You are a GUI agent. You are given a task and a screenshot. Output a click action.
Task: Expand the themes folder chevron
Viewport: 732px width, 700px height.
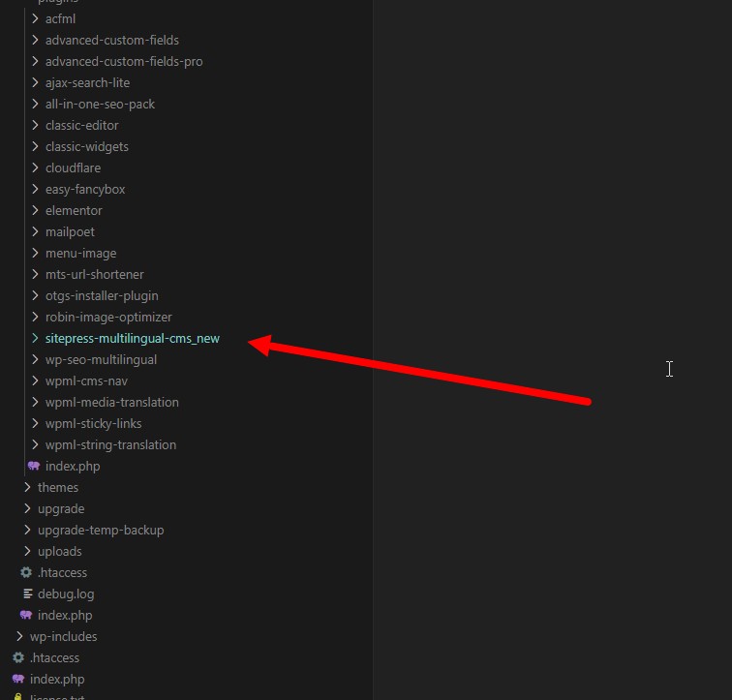point(27,487)
